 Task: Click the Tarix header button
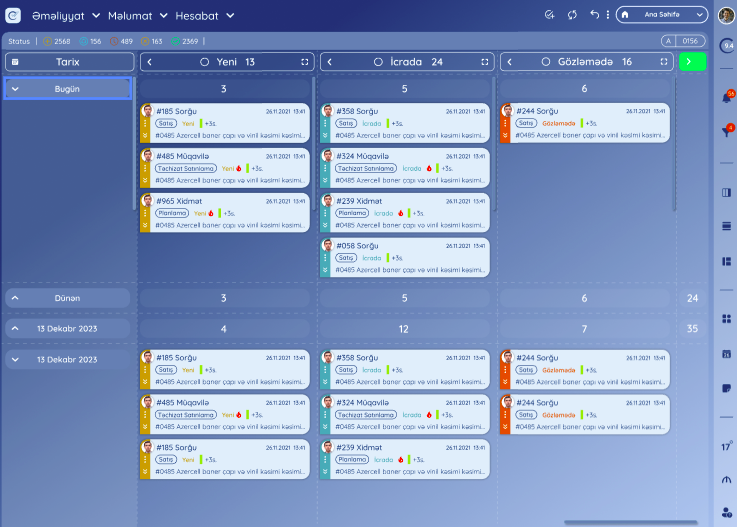[x=68, y=62]
